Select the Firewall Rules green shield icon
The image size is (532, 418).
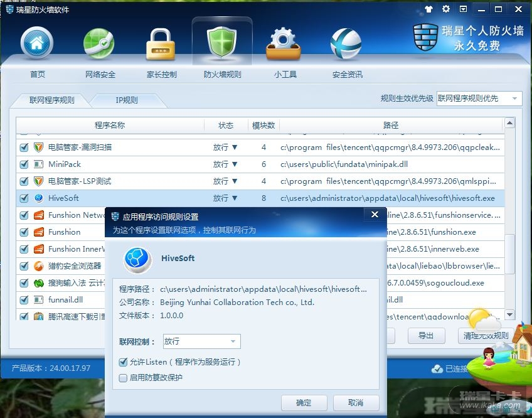point(222,43)
